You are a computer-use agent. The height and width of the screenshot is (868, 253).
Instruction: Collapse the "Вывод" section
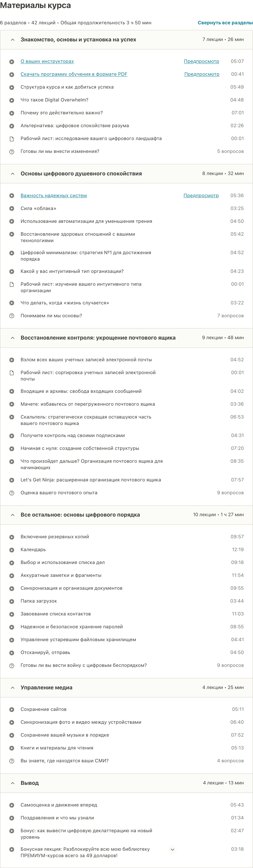12,783
